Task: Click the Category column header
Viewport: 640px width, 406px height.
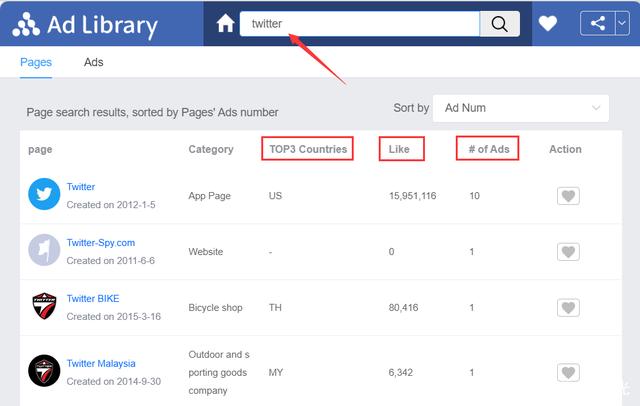Action: tap(211, 149)
